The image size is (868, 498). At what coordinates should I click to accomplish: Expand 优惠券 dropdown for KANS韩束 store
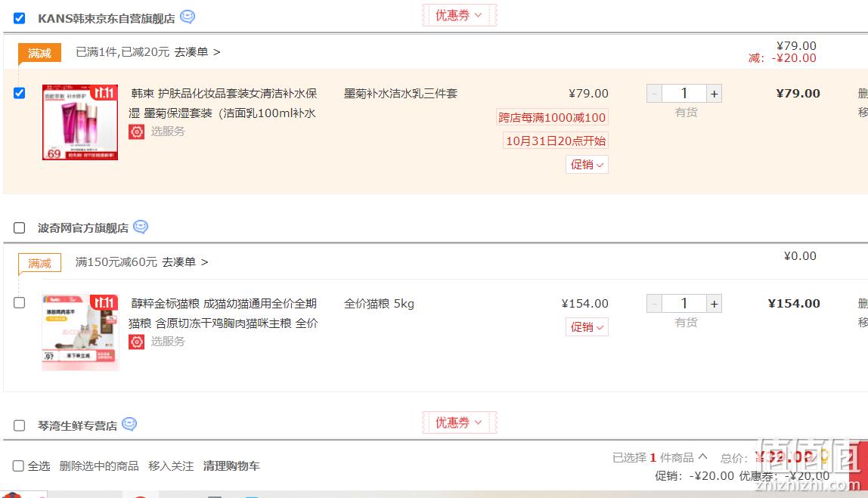pyautogui.click(x=459, y=16)
